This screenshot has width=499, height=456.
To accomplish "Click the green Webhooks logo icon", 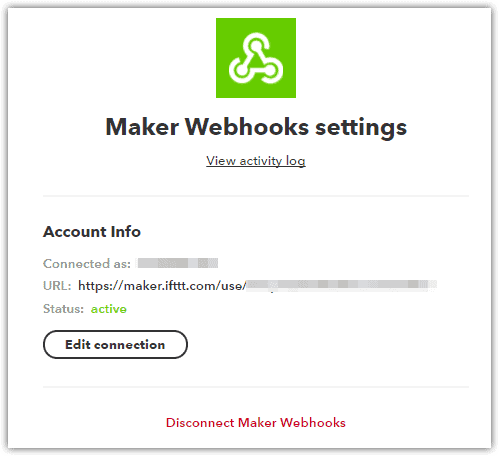I will [256, 58].
